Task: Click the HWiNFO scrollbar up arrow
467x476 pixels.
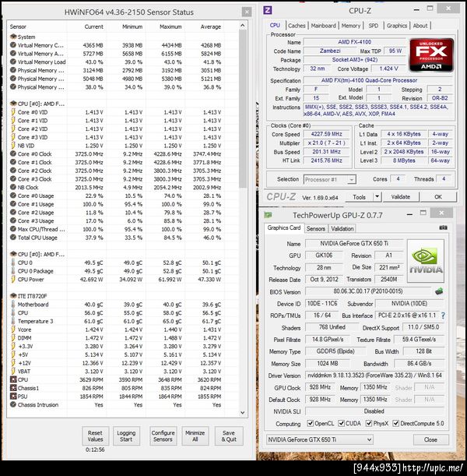Action: click(x=243, y=26)
